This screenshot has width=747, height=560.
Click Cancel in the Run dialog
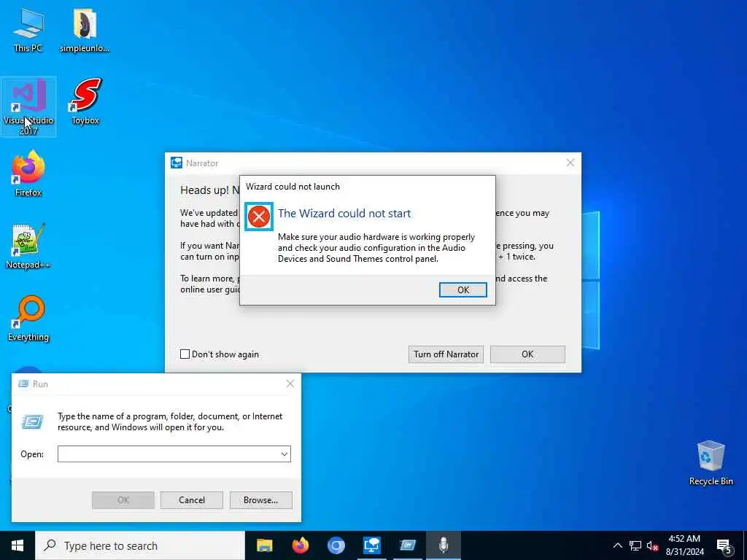pyautogui.click(x=192, y=500)
